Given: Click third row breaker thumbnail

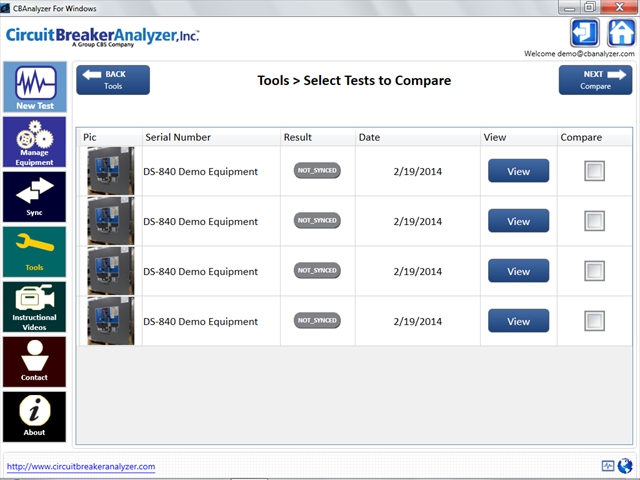Looking at the screenshot, I should click(x=111, y=271).
